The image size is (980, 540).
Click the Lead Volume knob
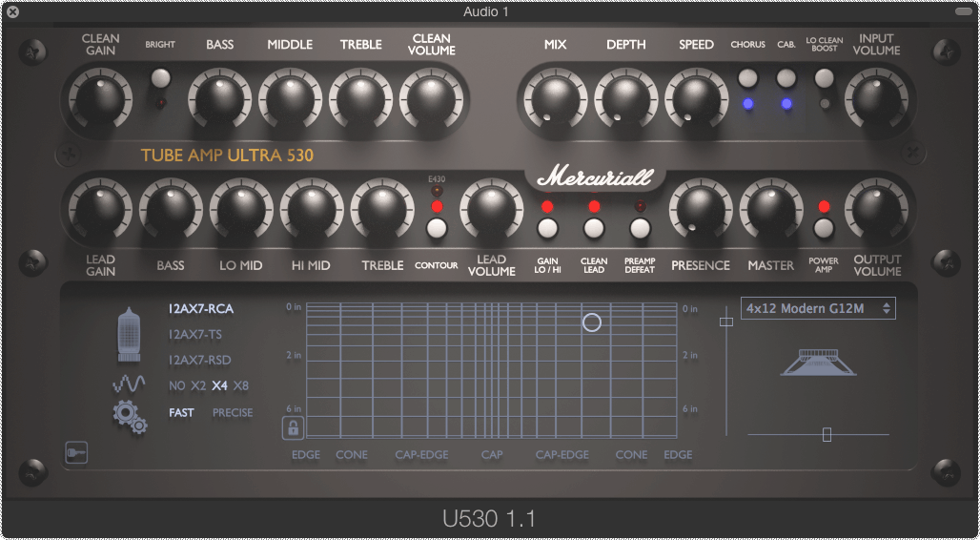point(491,209)
